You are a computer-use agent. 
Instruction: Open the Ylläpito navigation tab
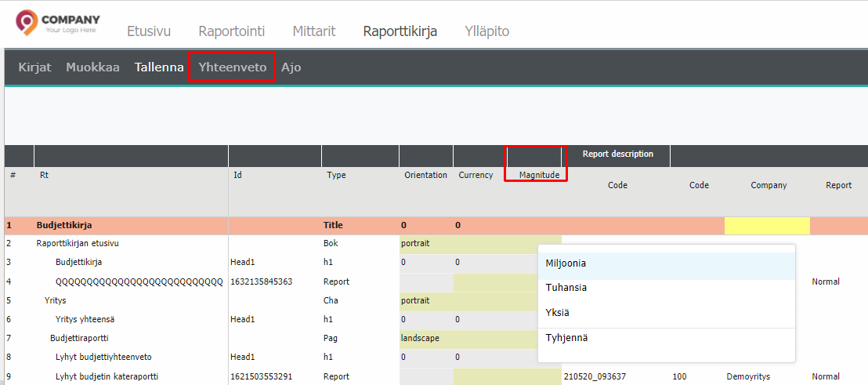486,31
